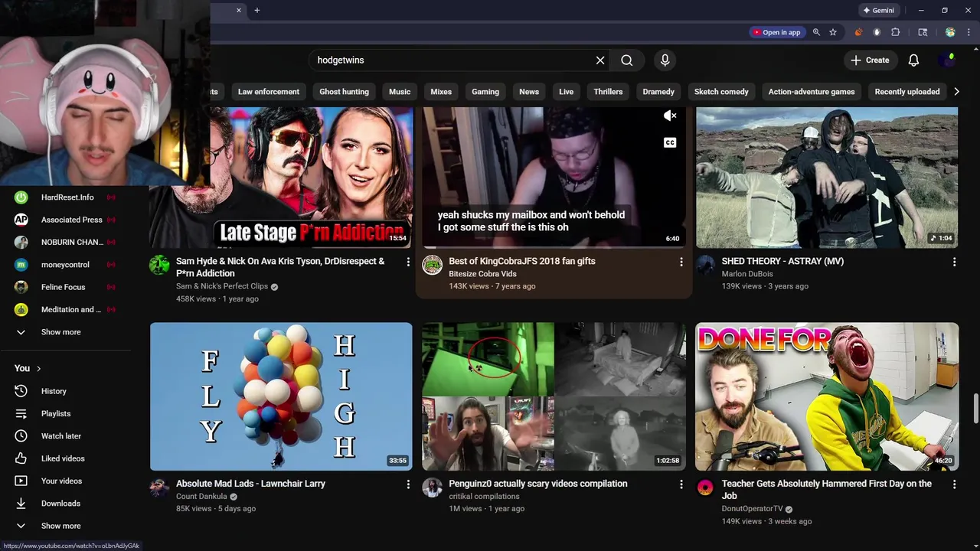Open options for Best of KingCobraJFS video
The width and height of the screenshot is (980, 551).
681,262
